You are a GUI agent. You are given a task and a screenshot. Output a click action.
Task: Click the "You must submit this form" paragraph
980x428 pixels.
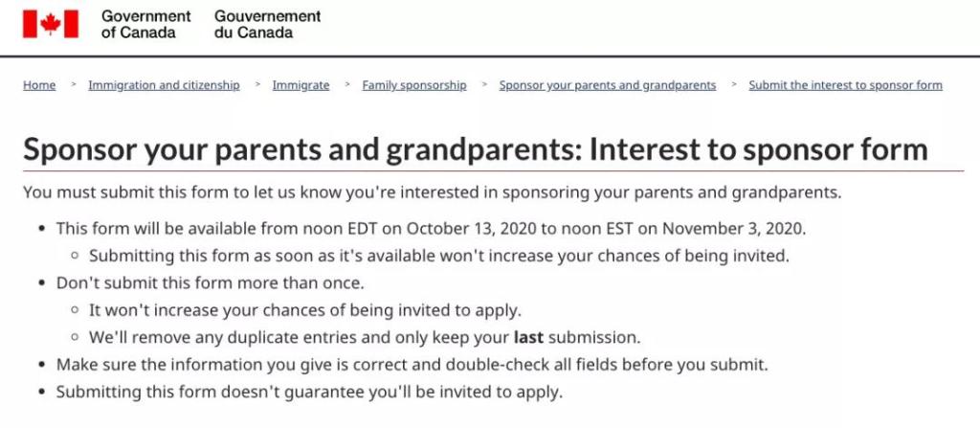click(432, 192)
